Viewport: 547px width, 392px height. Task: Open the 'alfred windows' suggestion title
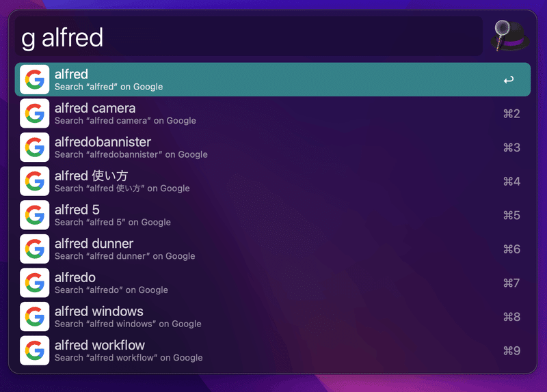[98, 311]
